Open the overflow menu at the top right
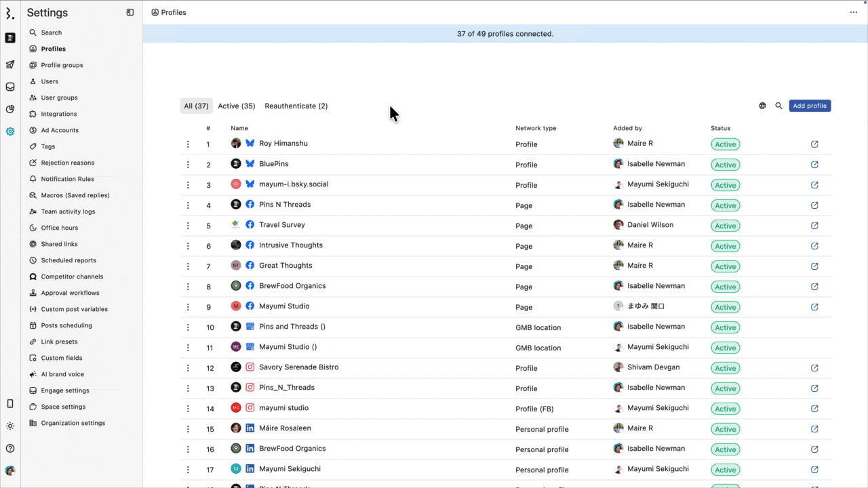The image size is (868, 488). click(x=853, y=12)
